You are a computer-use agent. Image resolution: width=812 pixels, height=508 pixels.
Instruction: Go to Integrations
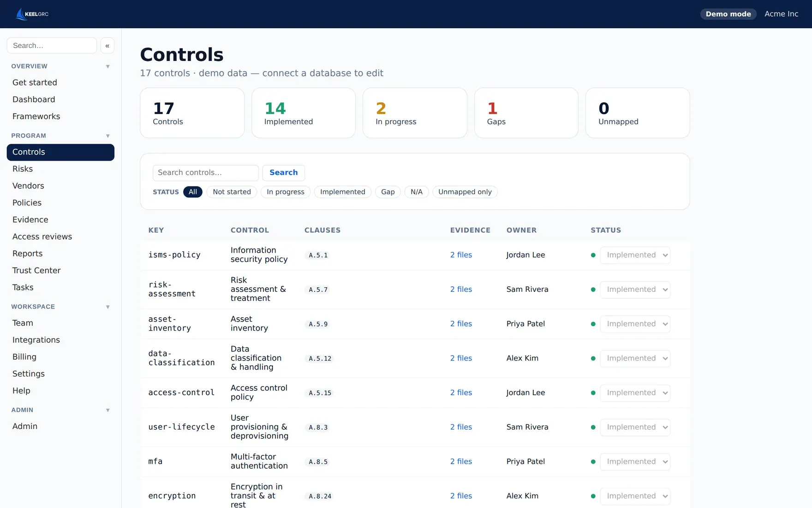click(x=60, y=340)
